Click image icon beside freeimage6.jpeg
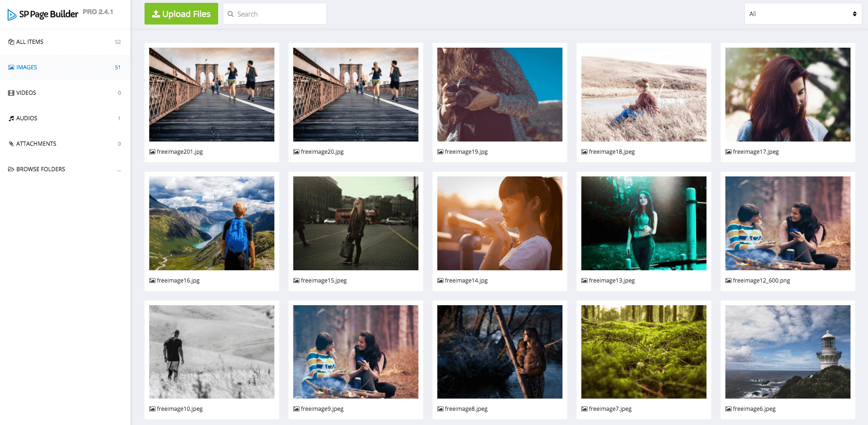 [728, 409]
